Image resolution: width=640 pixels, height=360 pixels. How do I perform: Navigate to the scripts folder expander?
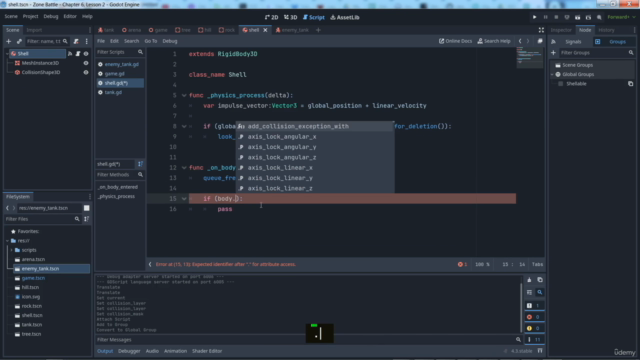point(11,250)
